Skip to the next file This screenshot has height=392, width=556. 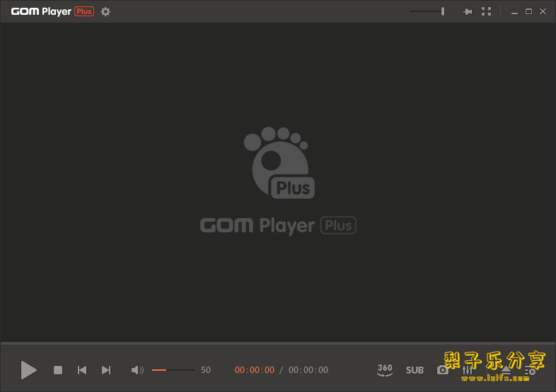106,370
